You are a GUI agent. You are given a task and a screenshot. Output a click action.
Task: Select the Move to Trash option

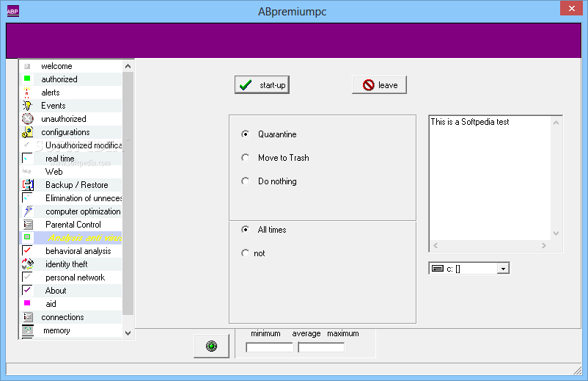click(x=246, y=158)
